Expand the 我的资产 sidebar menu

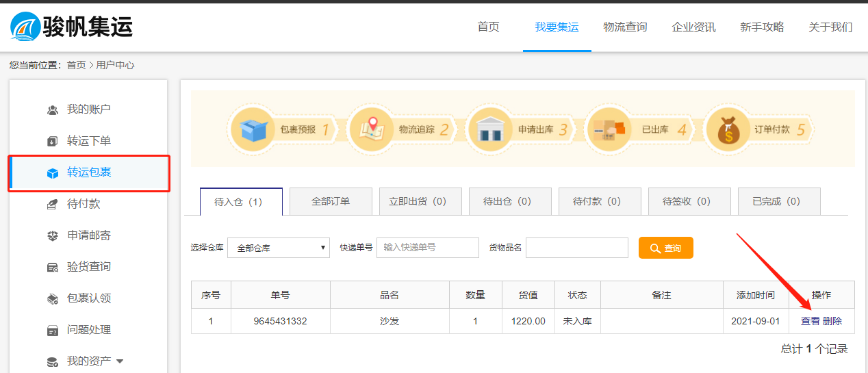(94, 361)
